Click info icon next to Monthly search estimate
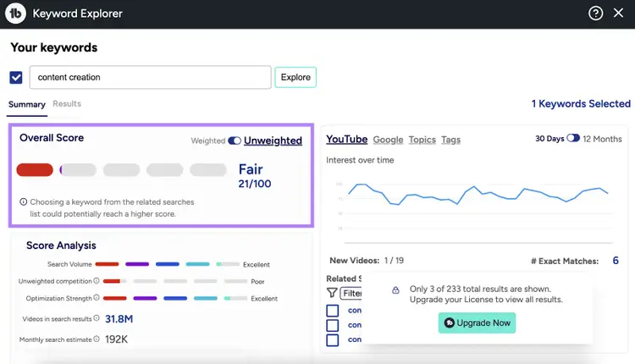 97,339
